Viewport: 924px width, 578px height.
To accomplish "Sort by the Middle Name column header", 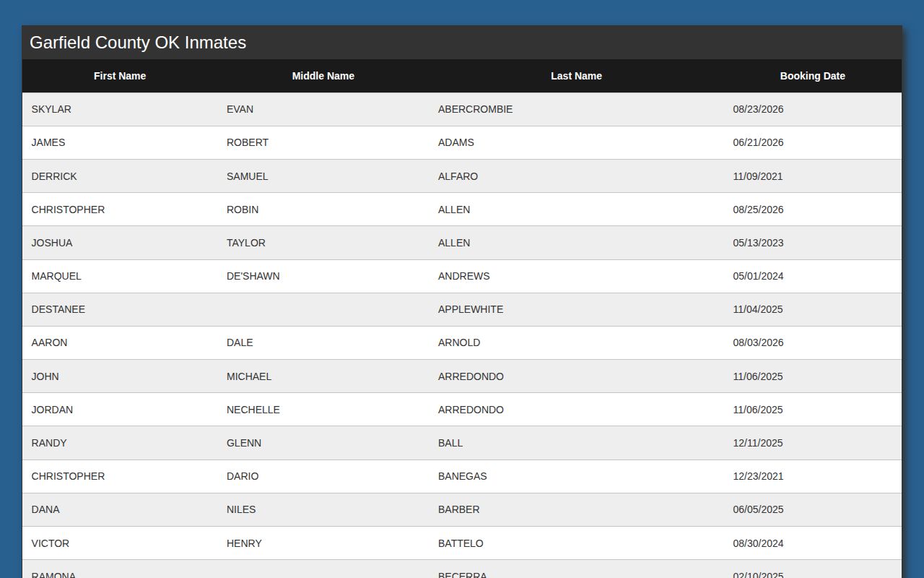I will tap(323, 76).
